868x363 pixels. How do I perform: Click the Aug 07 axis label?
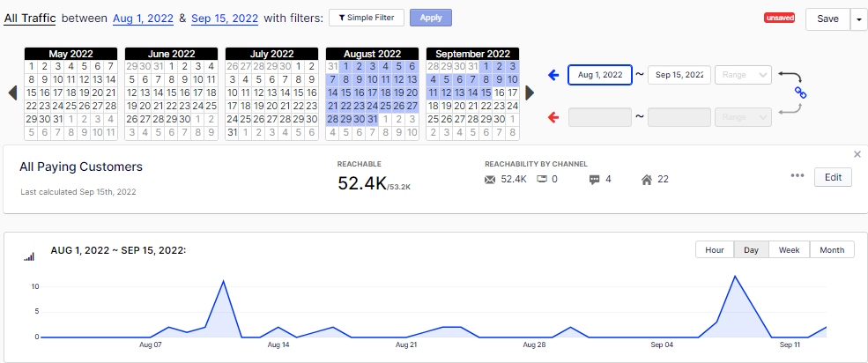(x=150, y=344)
